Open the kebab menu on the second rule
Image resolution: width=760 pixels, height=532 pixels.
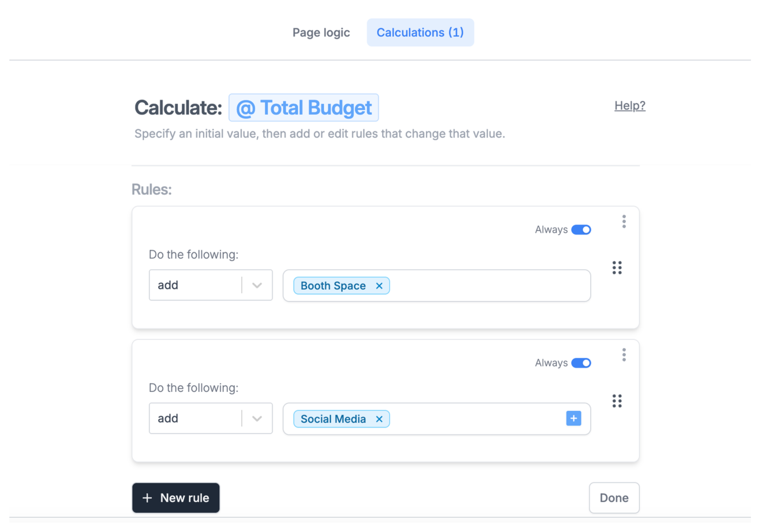click(x=624, y=355)
